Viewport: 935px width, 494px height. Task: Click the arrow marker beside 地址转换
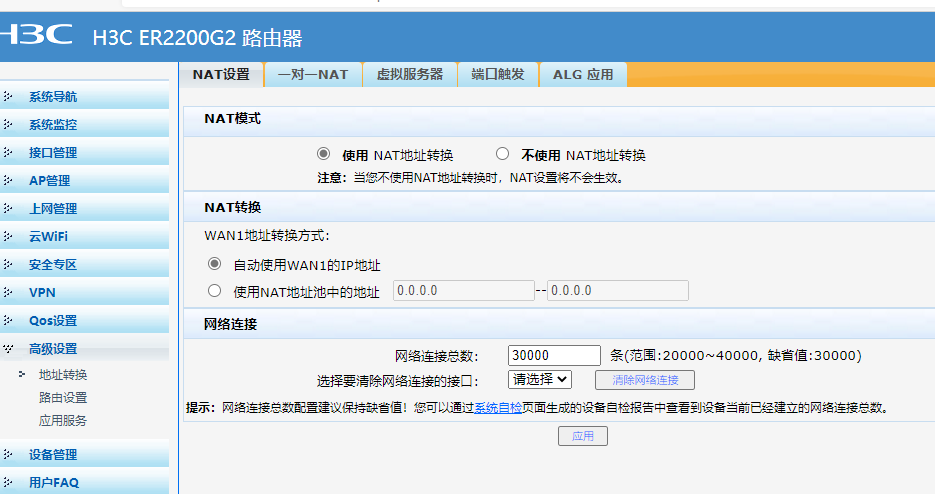click(22, 374)
